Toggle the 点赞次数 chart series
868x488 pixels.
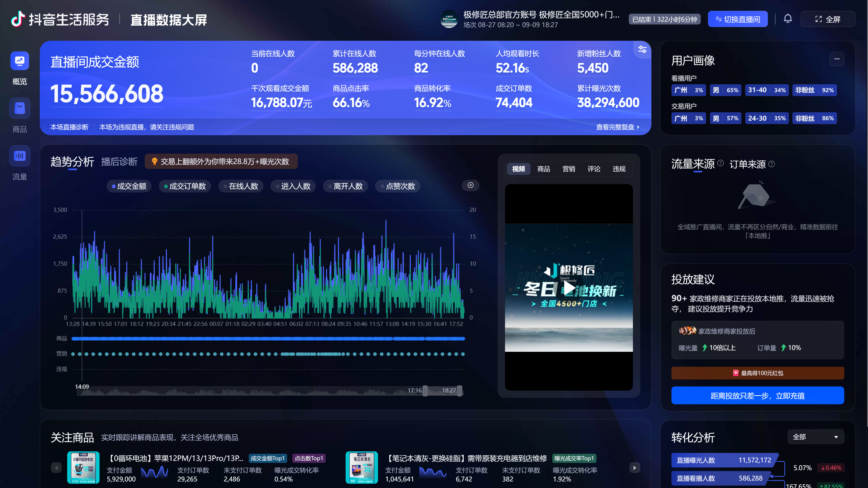[398, 186]
